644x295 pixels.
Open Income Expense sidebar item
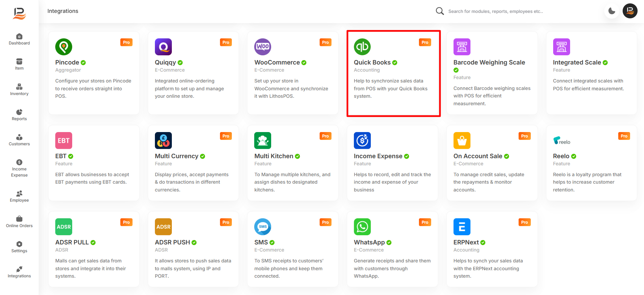(19, 168)
